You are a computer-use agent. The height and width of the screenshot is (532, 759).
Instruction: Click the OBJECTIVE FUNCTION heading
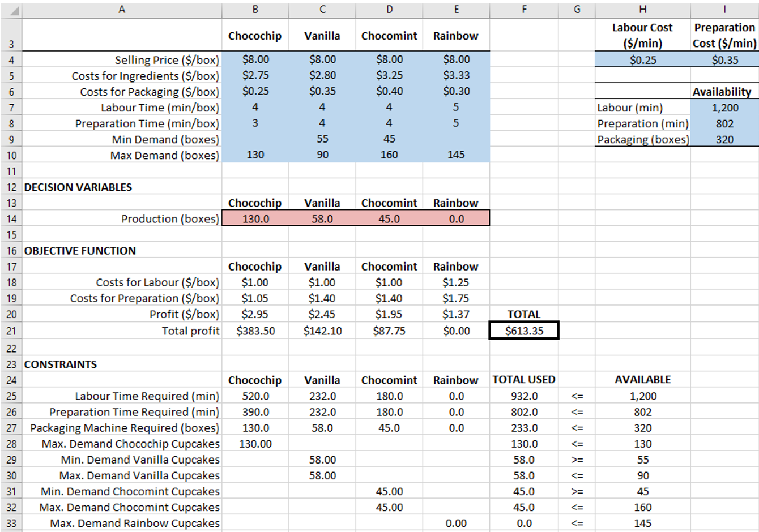[80, 251]
